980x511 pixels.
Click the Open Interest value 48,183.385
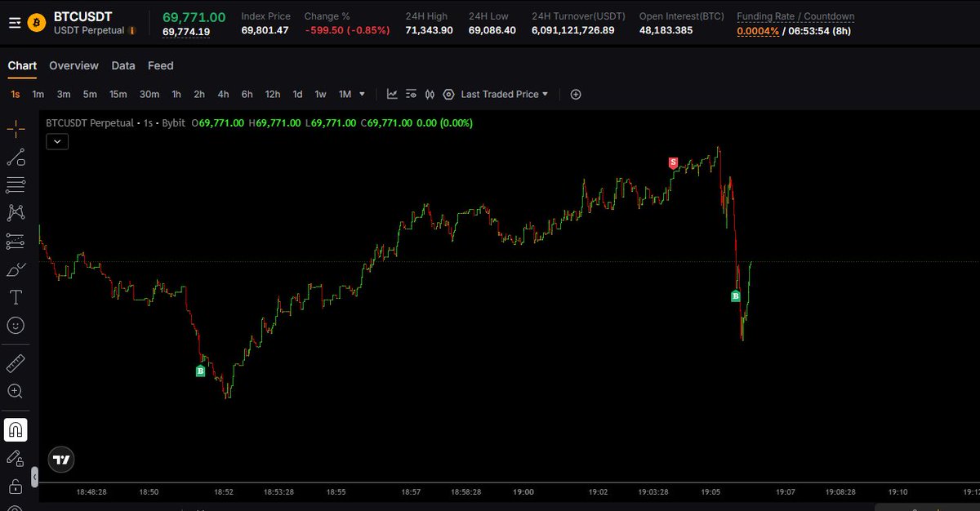(x=666, y=30)
